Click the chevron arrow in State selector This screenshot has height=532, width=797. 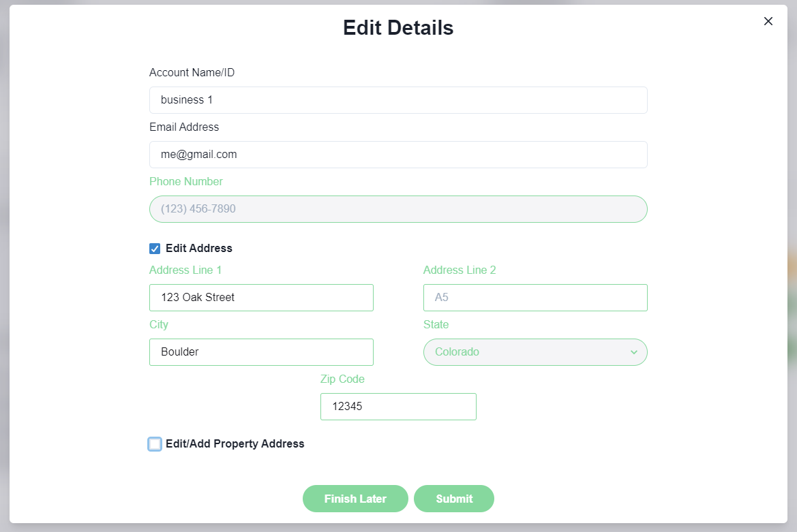pyautogui.click(x=633, y=352)
